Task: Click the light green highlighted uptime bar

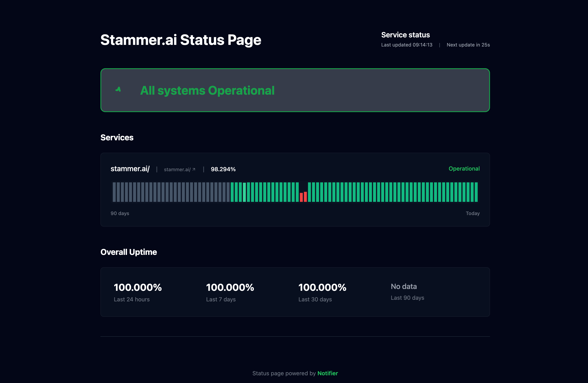Action: 244,192
